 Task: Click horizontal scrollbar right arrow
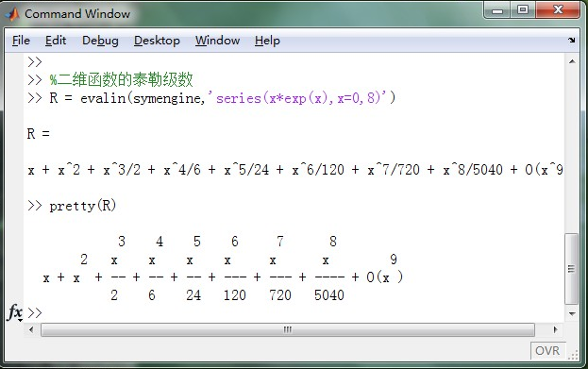coord(555,329)
